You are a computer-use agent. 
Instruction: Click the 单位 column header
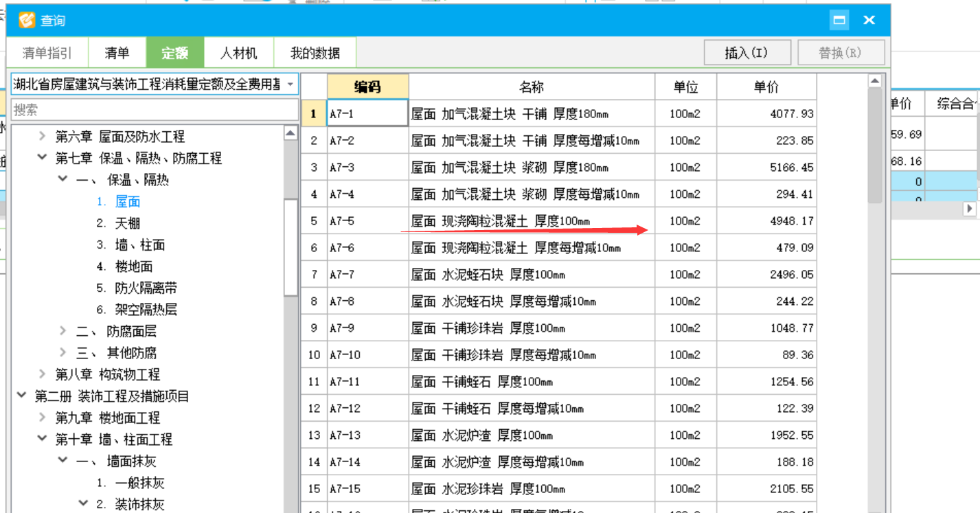tap(685, 87)
